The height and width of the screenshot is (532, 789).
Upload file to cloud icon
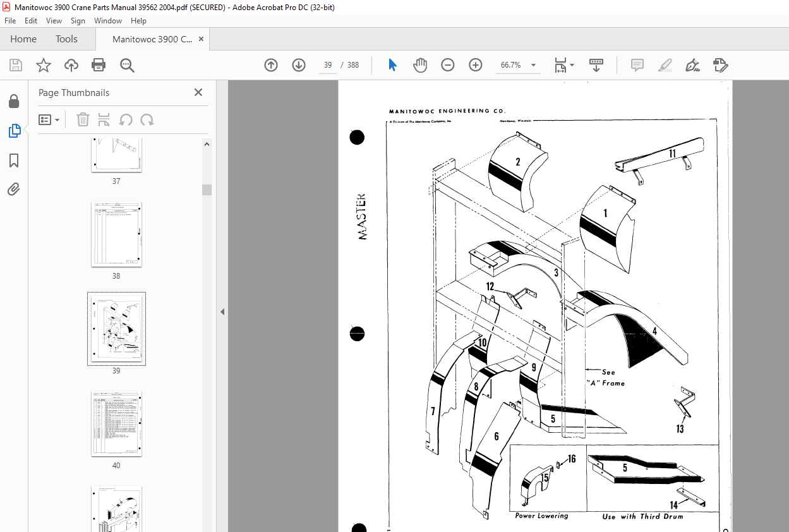pyautogui.click(x=71, y=65)
